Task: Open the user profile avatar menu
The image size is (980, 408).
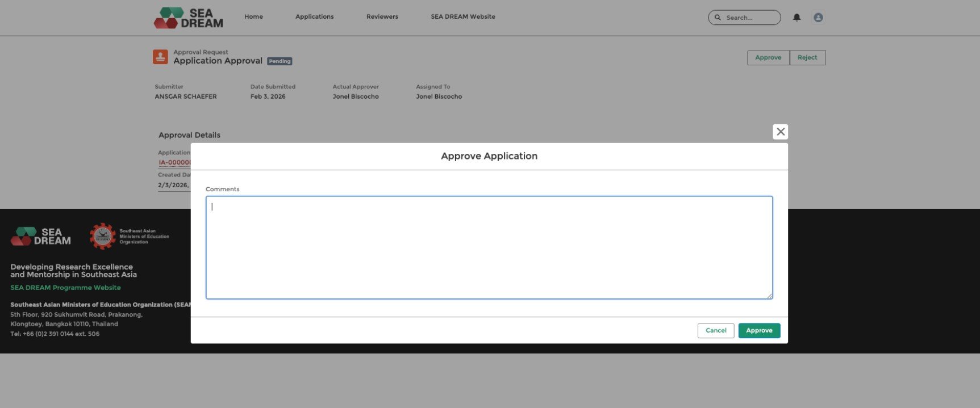Action: pyautogui.click(x=818, y=18)
